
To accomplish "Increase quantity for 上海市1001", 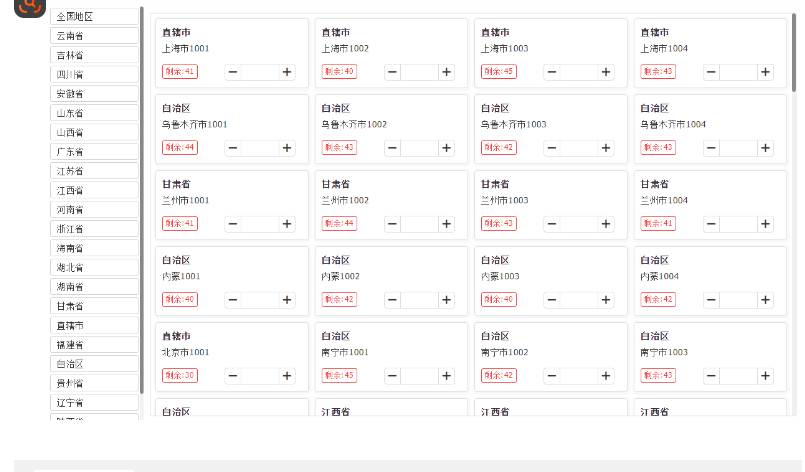I will tap(287, 72).
